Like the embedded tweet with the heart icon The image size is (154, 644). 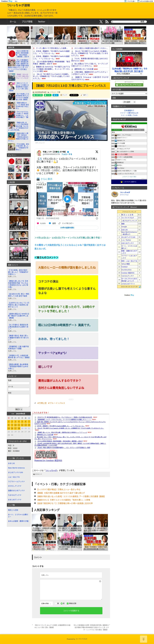38,223
